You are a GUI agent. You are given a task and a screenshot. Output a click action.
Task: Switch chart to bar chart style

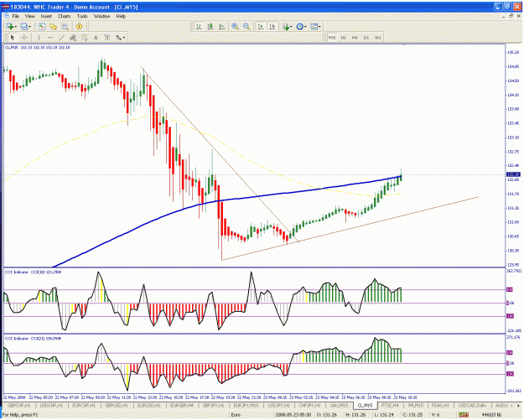coord(200,26)
